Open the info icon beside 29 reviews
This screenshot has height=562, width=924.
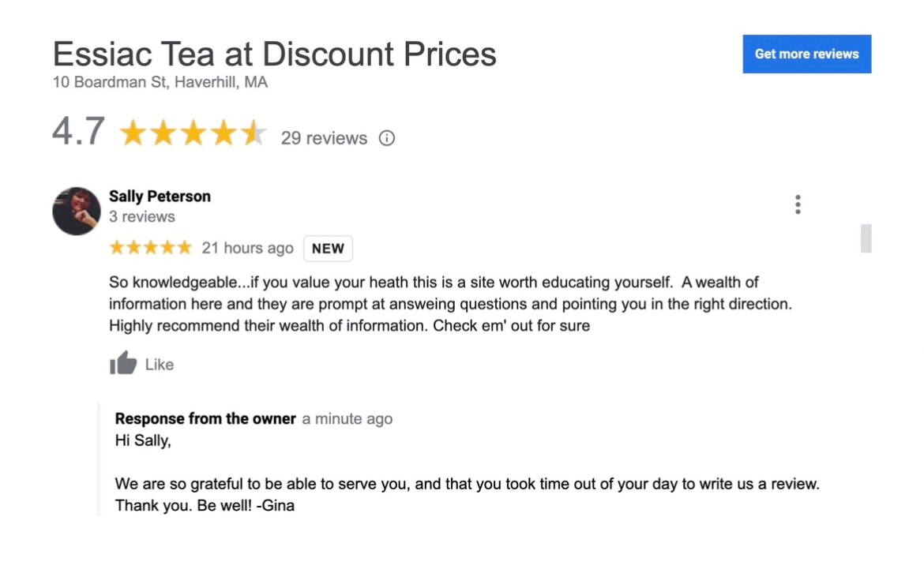point(386,138)
